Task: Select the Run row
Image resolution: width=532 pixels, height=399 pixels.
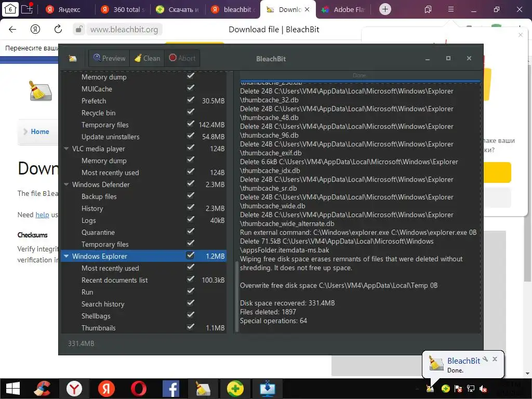Action: (143, 292)
